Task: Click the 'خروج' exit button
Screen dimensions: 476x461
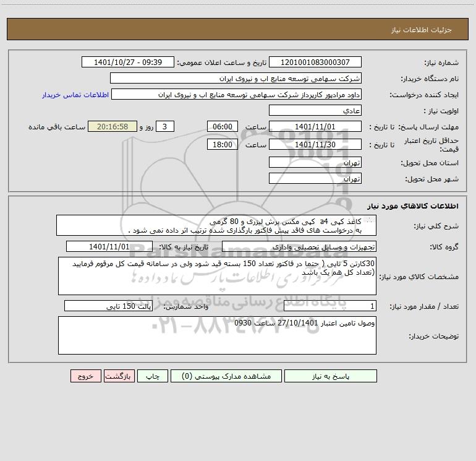Action: coord(85,376)
